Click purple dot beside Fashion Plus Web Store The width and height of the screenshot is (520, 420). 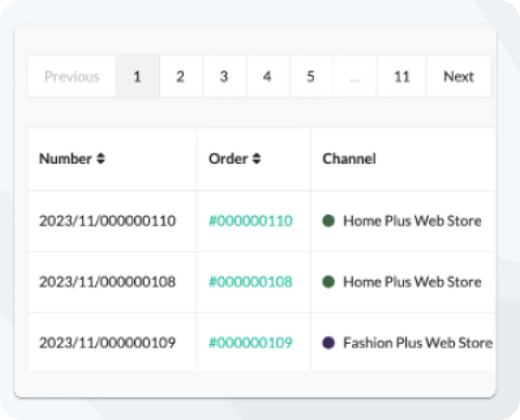coord(328,343)
